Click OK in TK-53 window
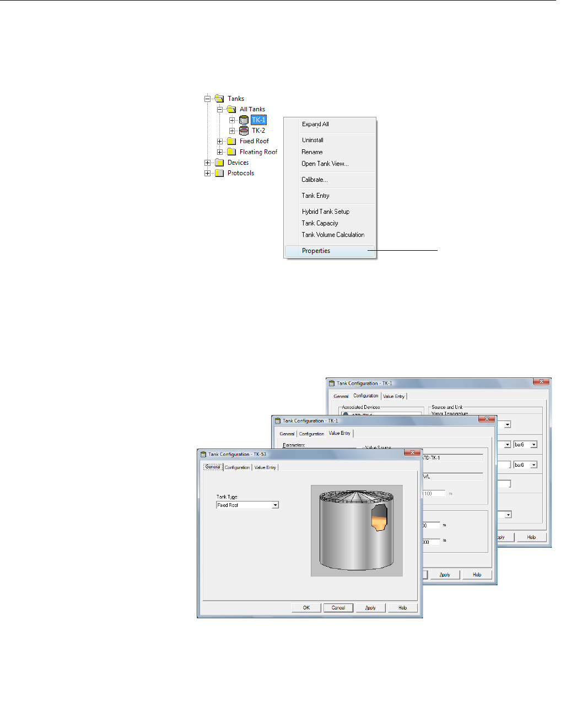Image resolution: width=566 pixels, height=728 pixels. point(306,608)
